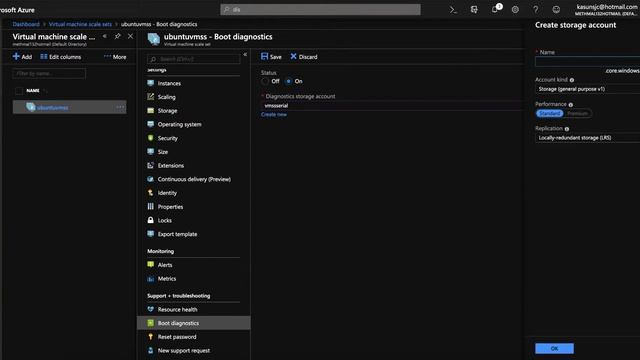Image resolution: width=640 pixels, height=360 pixels.
Task: Click the storage account Name field
Action: (587, 62)
